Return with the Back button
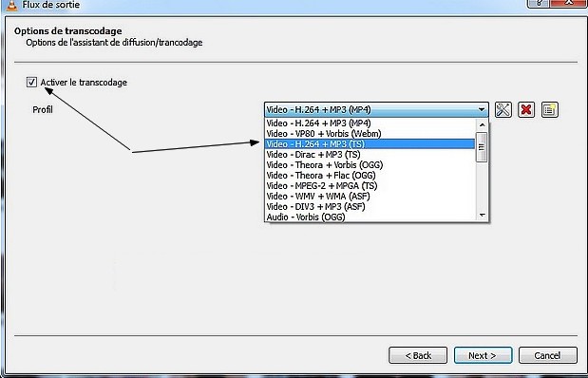The image size is (588, 378). tap(418, 355)
